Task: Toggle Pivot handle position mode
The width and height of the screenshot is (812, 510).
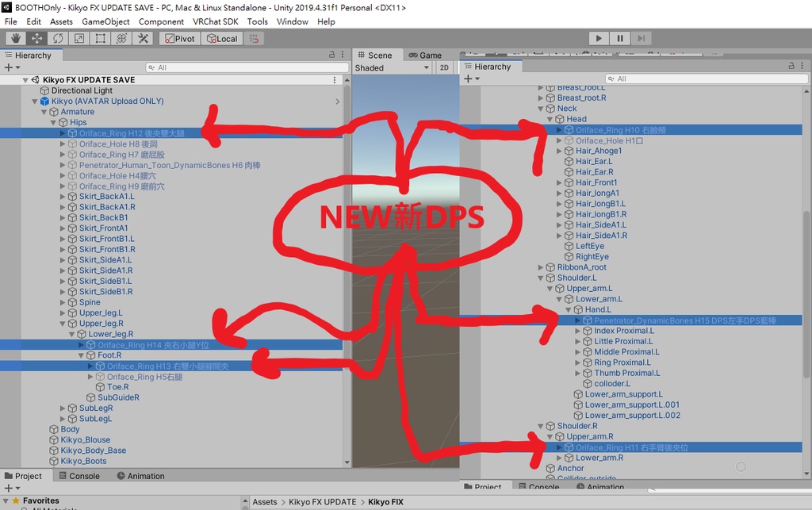Action: (x=179, y=38)
